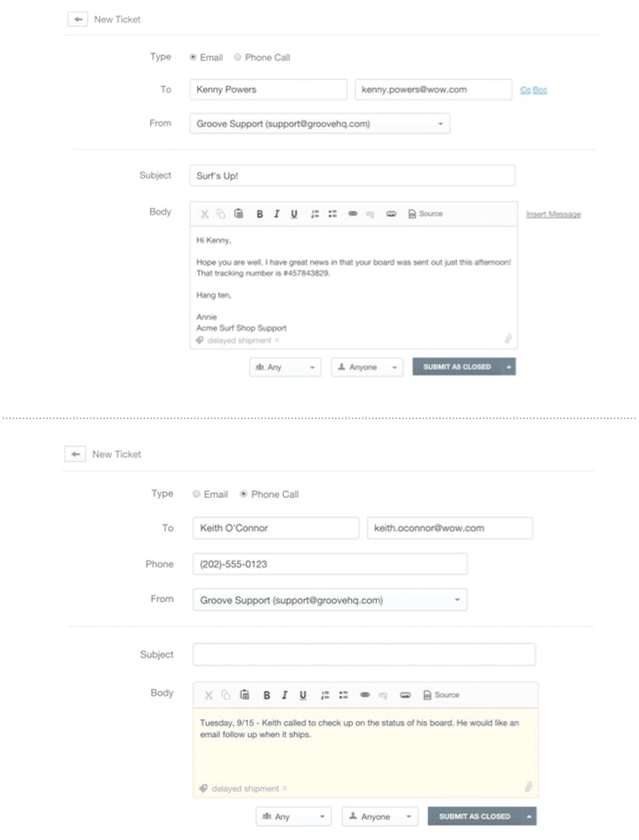This screenshot has width=639, height=840.
Task: Click Submit as Closed on the top form
Action: [457, 367]
